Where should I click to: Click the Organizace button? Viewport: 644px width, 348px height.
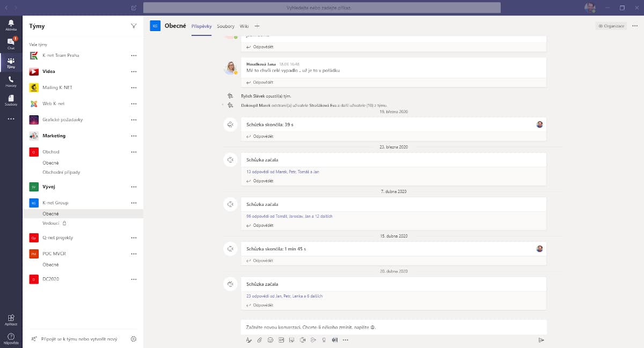611,26
